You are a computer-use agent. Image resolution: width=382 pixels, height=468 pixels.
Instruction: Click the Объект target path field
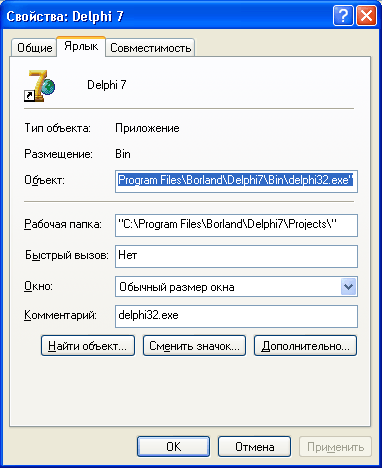236,181
